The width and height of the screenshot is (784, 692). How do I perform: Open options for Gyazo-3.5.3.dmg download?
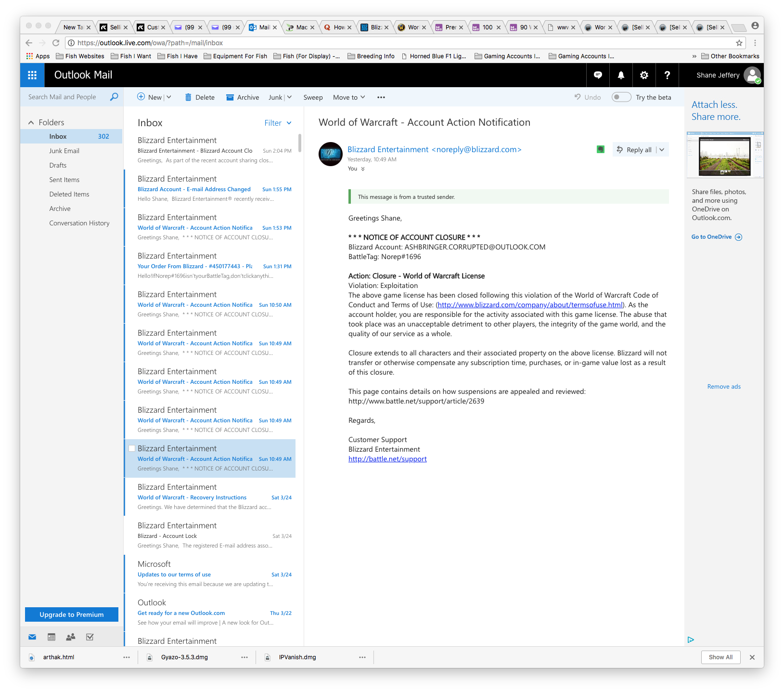tap(244, 657)
